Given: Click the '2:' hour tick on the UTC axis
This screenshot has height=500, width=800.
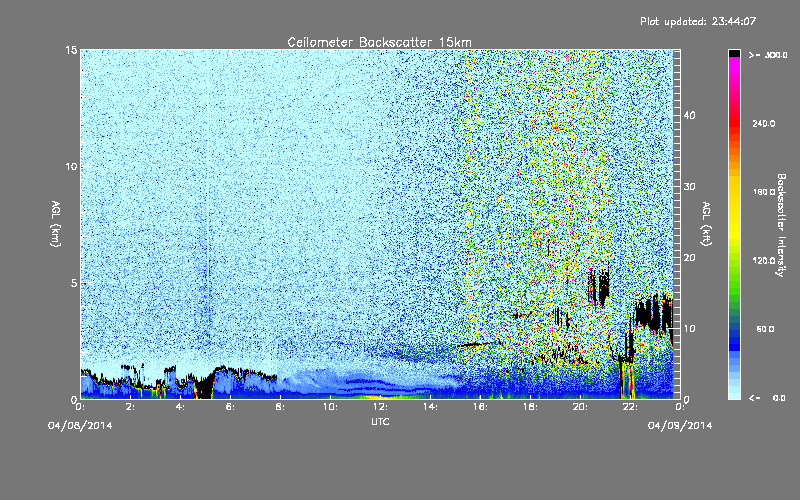Looking at the screenshot, I should (131, 407).
